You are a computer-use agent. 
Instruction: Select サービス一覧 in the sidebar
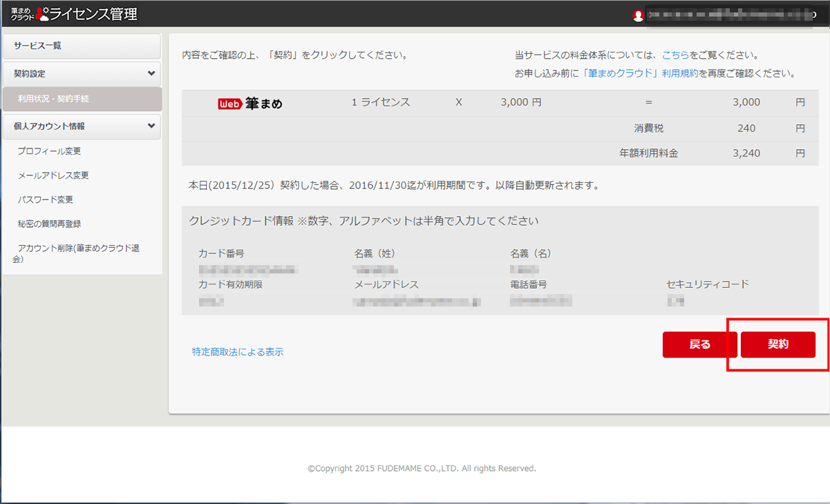(x=82, y=46)
